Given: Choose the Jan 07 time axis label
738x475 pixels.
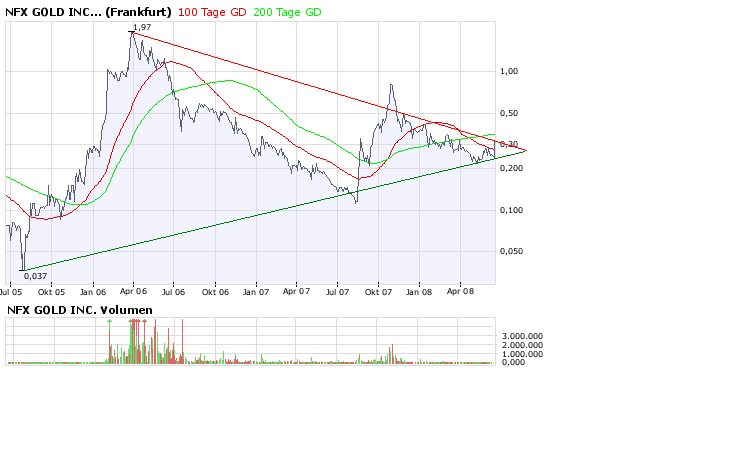Looking at the screenshot, I should 256,293.
